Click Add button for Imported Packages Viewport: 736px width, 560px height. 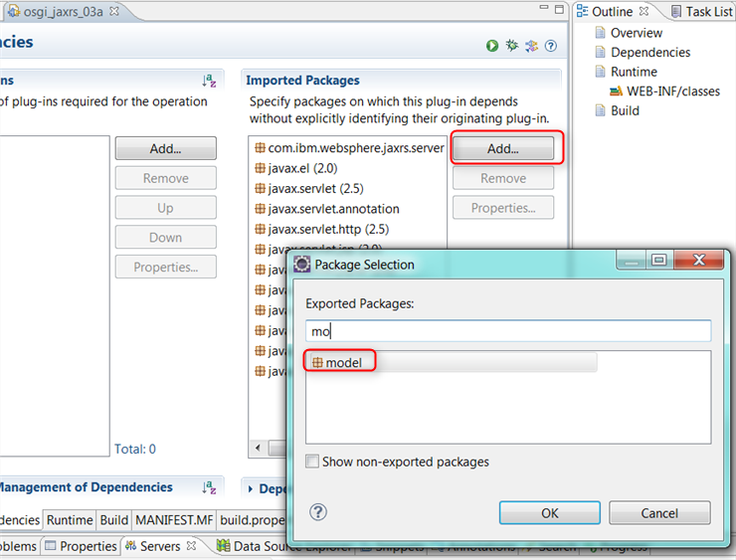tap(503, 148)
